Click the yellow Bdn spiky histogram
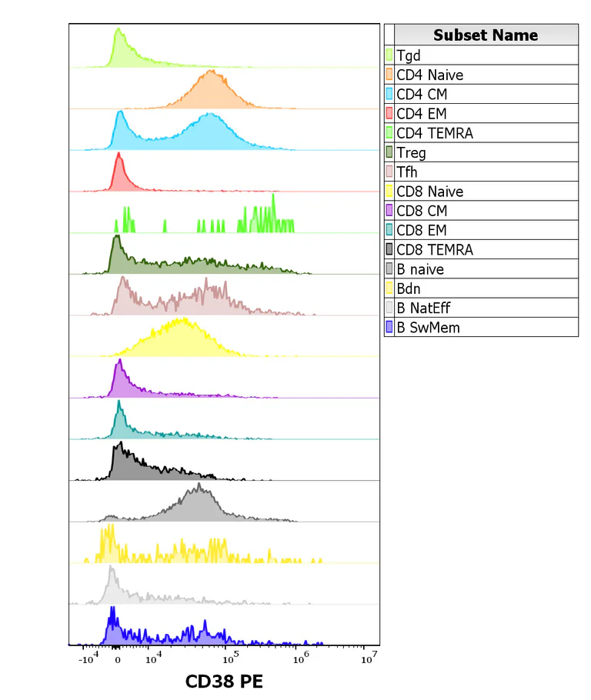 pyautogui.click(x=110, y=547)
